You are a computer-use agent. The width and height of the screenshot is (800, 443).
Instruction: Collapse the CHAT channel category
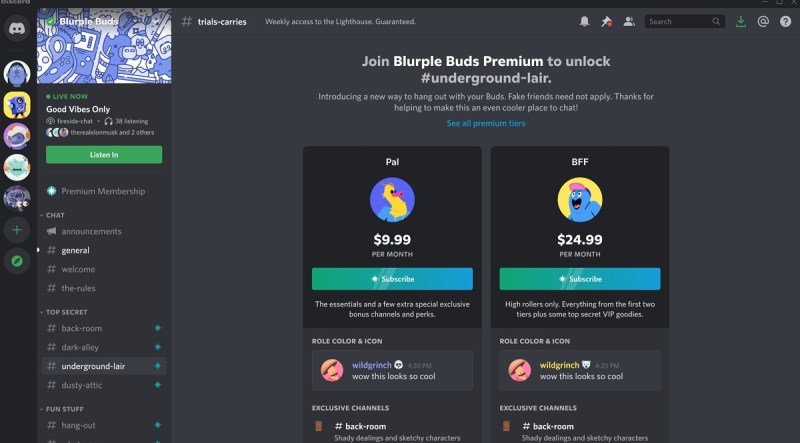[x=53, y=215]
